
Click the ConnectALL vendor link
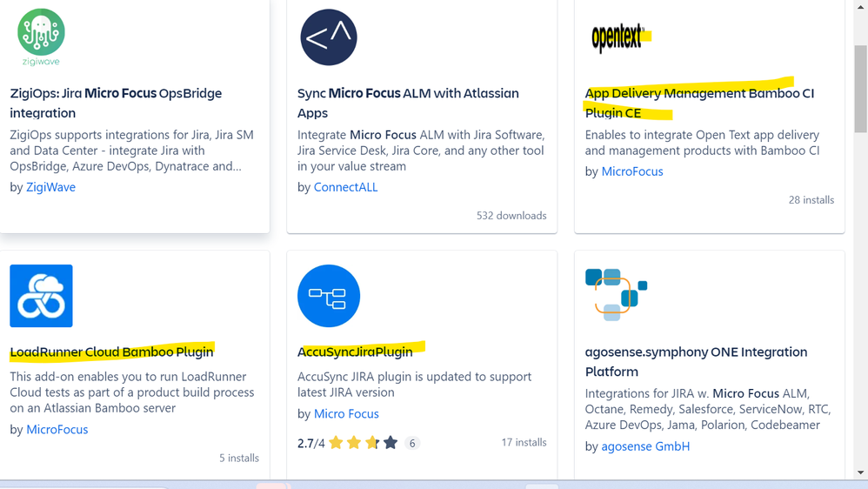point(345,187)
